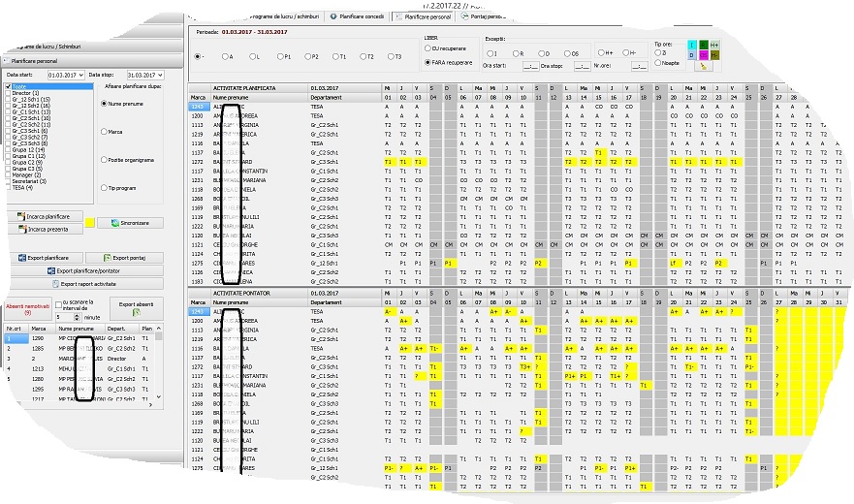Screen dimensions: 854x504
Task: Toggle the Toate checkbox
Action: click(8, 86)
